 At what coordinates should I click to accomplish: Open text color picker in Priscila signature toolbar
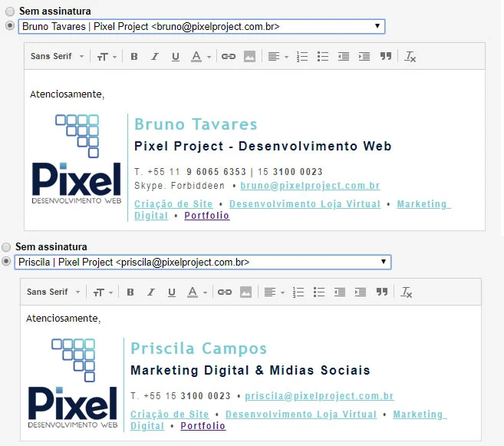(196, 292)
